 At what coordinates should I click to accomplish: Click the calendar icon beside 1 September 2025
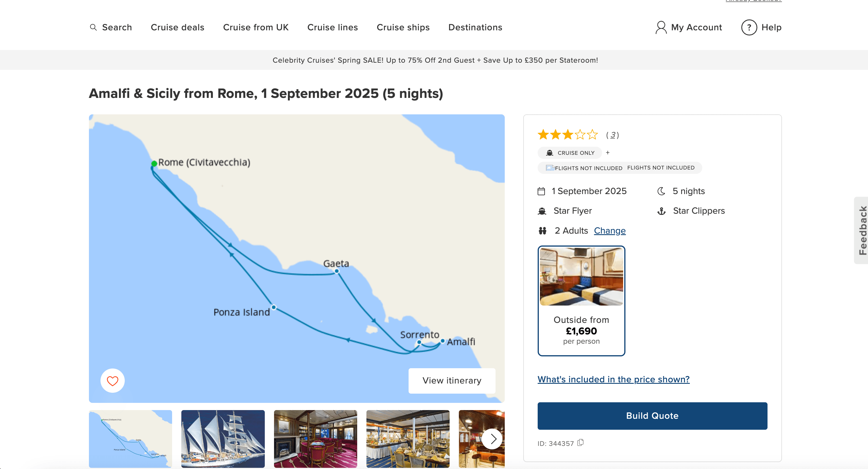tap(541, 191)
